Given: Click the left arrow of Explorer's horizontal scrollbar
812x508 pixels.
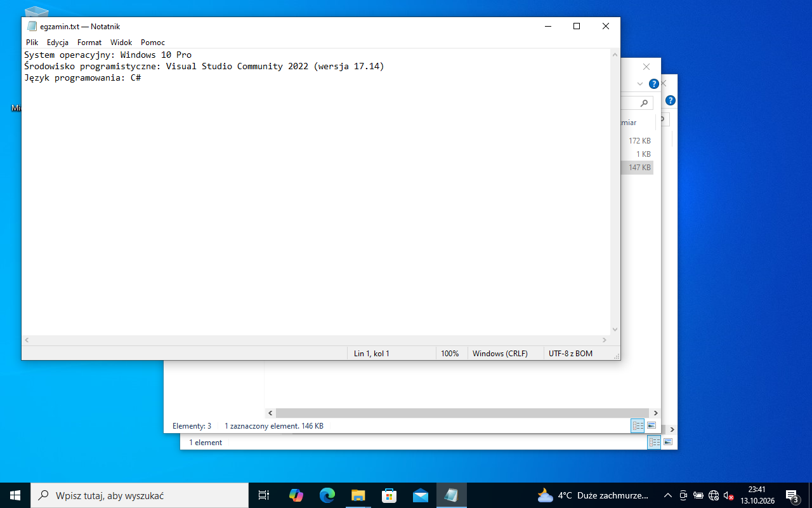Looking at the screenshot, I should pos(271,413).
